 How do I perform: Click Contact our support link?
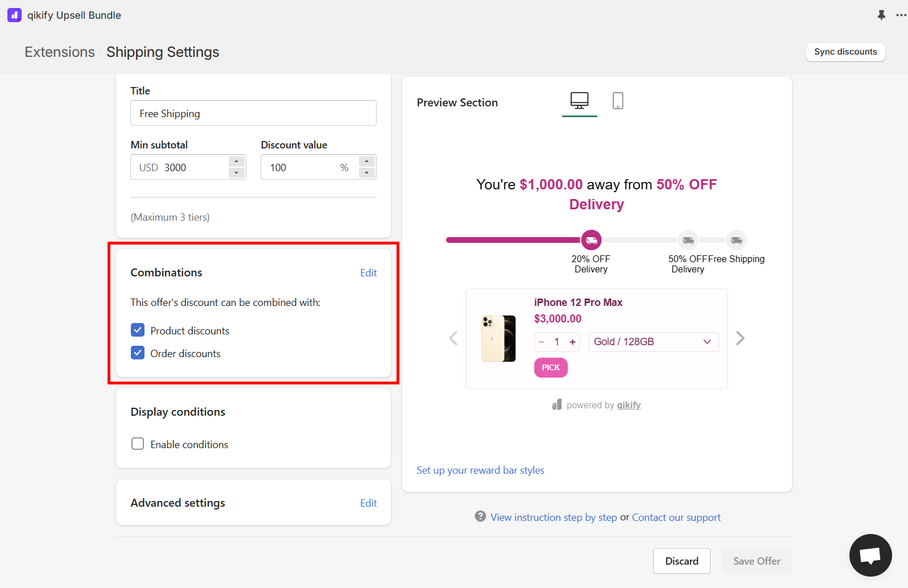[x=676, y=517]
